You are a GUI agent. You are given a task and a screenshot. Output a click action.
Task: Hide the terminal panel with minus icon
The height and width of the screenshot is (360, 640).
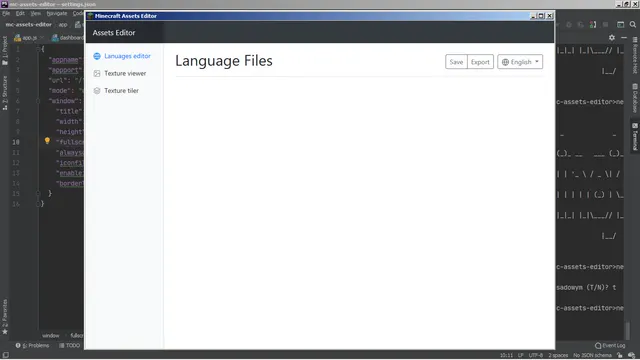(x=624, y=38)
